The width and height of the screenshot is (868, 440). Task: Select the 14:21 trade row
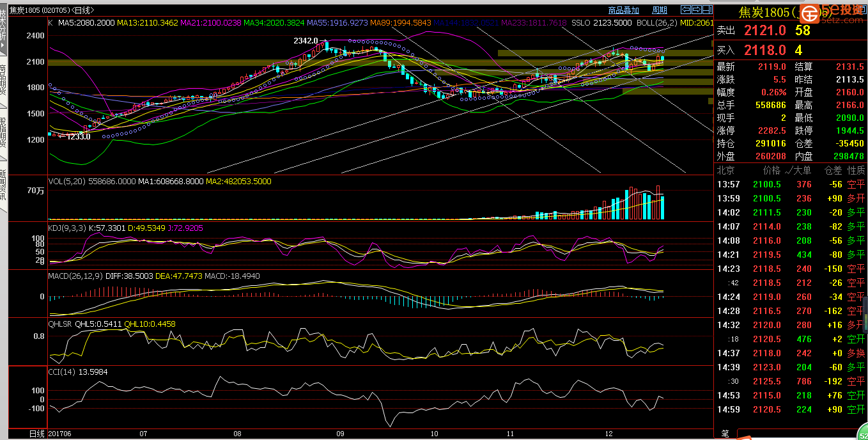coord(791,255)
